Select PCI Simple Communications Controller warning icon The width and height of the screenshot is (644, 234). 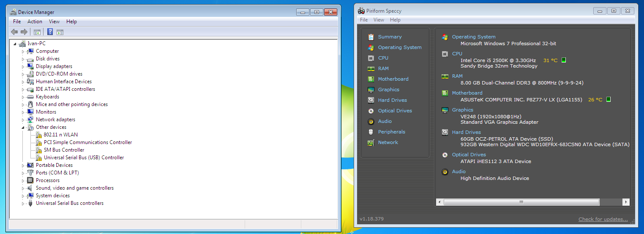click(x=39, y=142)
